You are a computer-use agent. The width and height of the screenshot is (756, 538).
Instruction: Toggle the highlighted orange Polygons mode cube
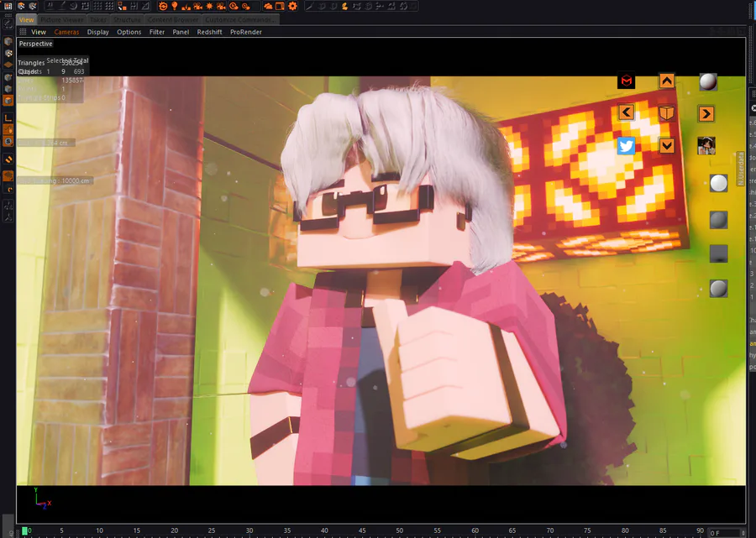(8, 100)
